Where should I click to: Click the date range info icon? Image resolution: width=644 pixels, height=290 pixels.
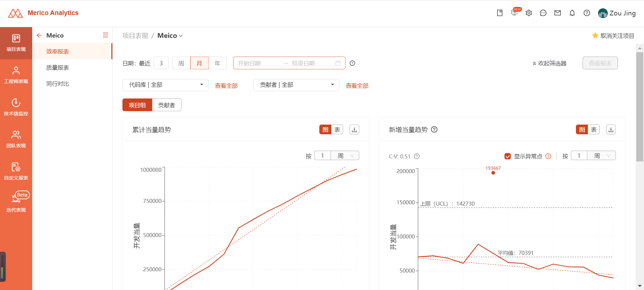pos(352,63)
